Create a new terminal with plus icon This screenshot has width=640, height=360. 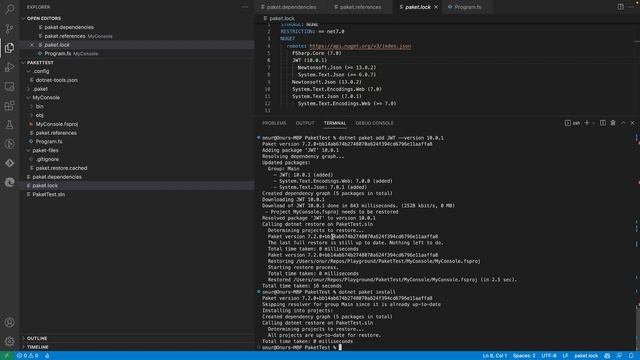(587, 123)
